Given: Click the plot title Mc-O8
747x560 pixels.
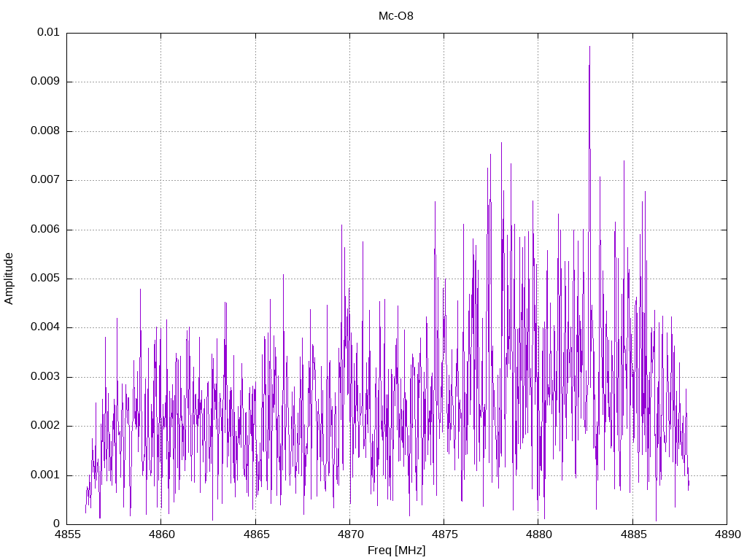Looking at the screenshot, I should pos(396,15).
